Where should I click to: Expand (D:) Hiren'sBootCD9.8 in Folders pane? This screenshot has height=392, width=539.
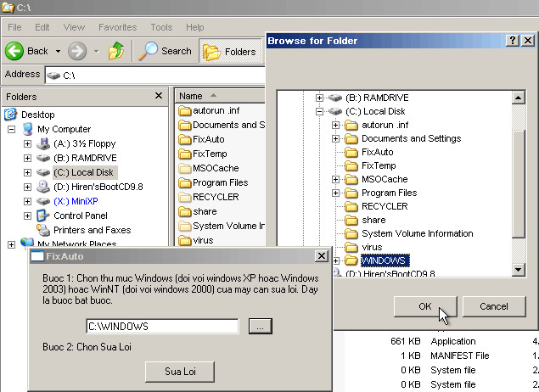(x=27, y=187)
